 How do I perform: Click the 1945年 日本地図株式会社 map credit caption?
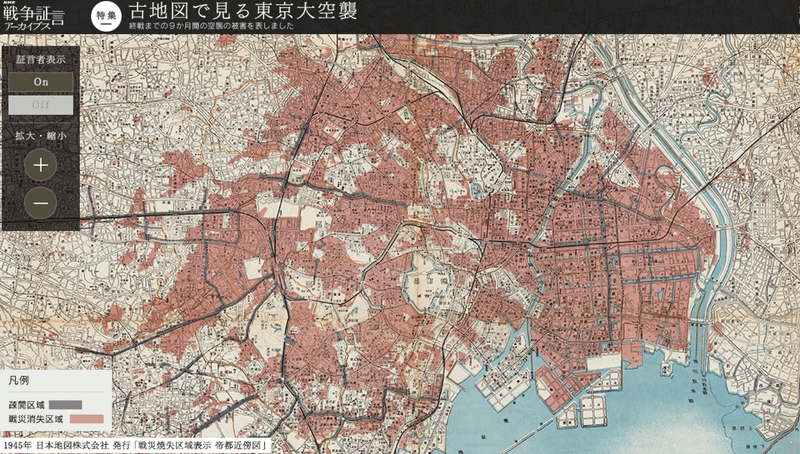[135, 446]
